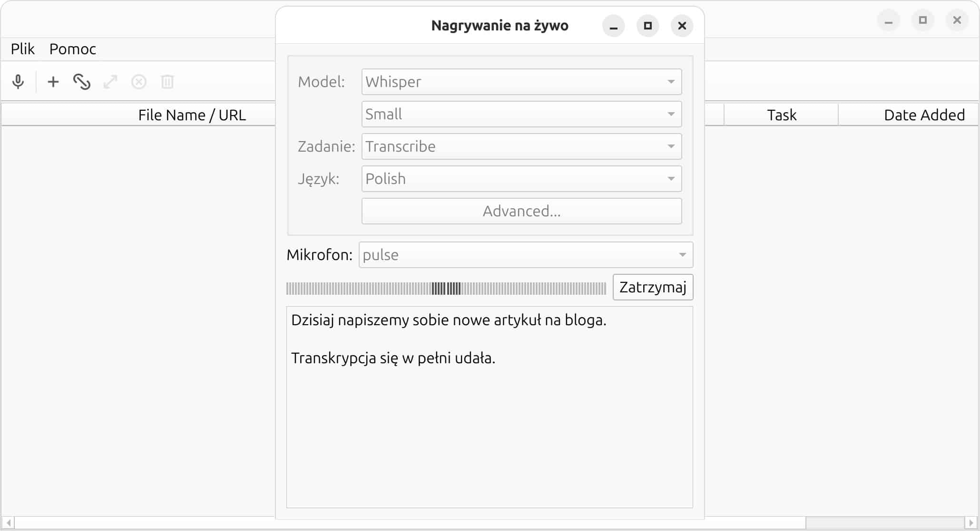980x531 pixels.
Task: Click the audio level meter bar
Action: [x=446, y=288]
